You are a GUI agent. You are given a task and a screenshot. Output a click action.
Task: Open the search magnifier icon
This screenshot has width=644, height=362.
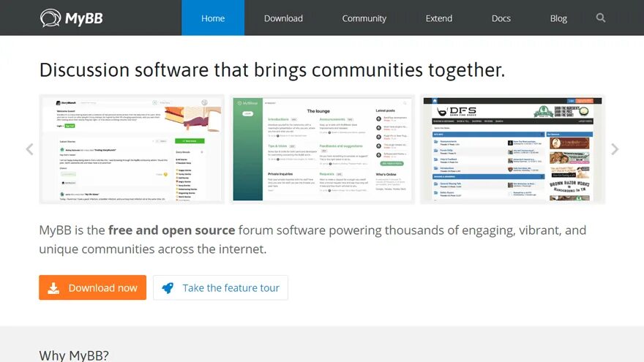pos(601,18)
